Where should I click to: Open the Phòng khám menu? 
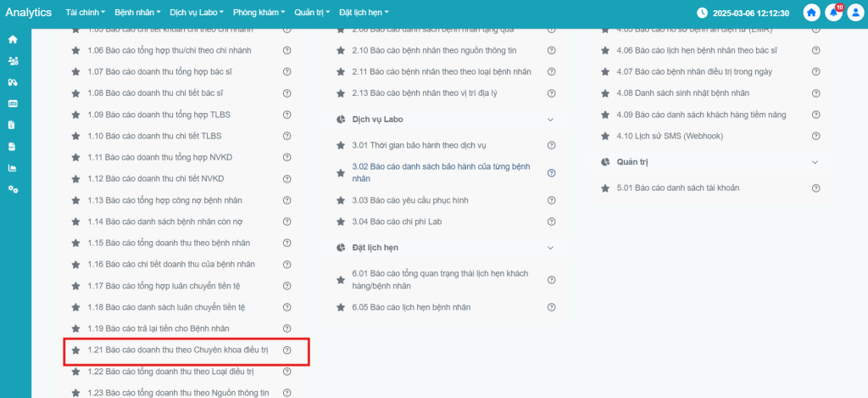[x=259, y=13]
